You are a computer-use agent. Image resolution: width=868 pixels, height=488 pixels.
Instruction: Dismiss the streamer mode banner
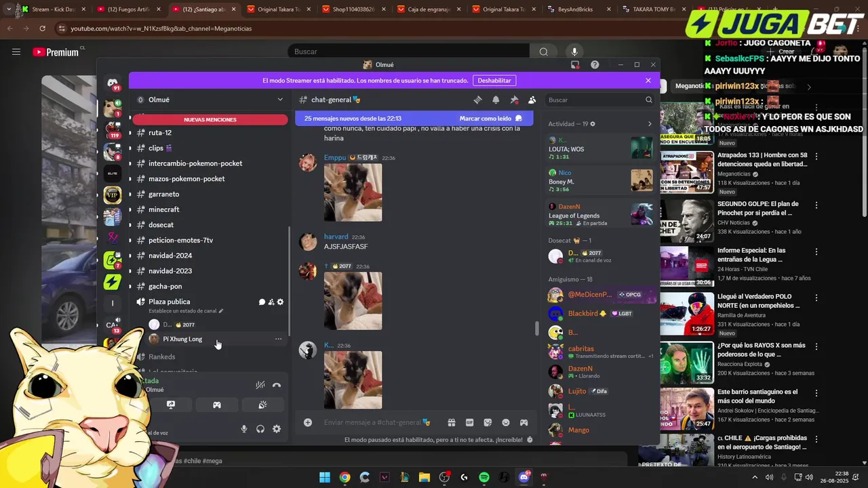(648, 80)
